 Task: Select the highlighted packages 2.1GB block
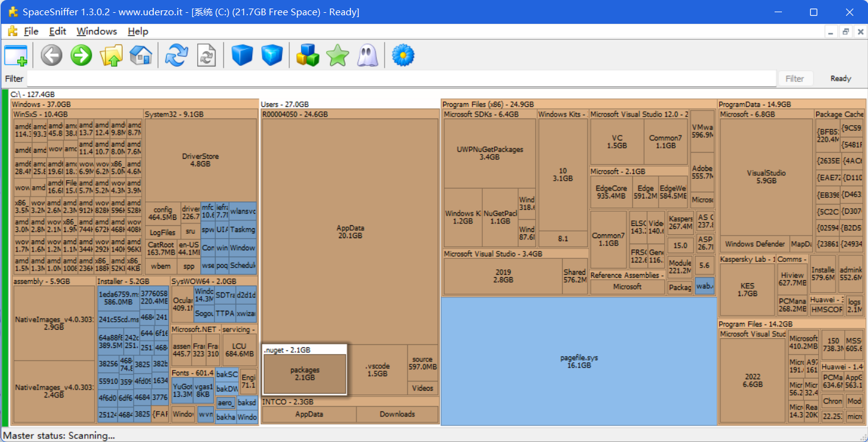pyautogui.click(x=305, y=374)
